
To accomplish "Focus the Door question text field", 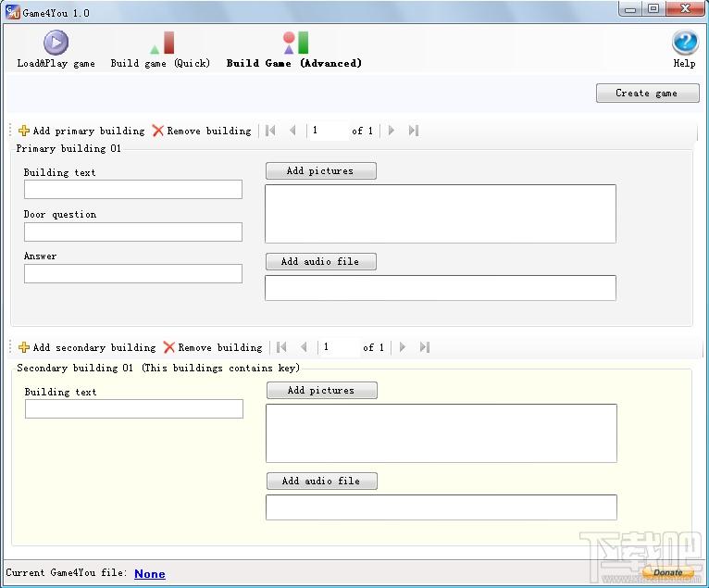I will pos(133,231).
